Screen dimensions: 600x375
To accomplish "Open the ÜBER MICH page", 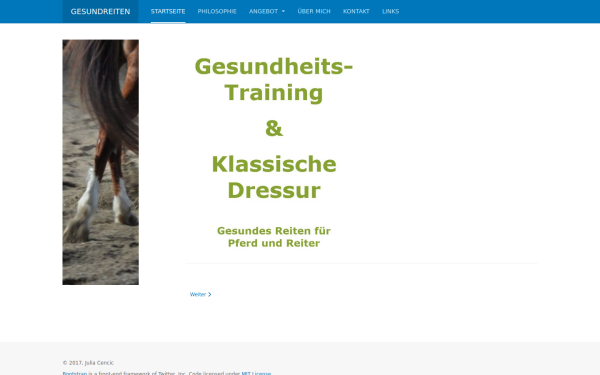I will [314, 11].
